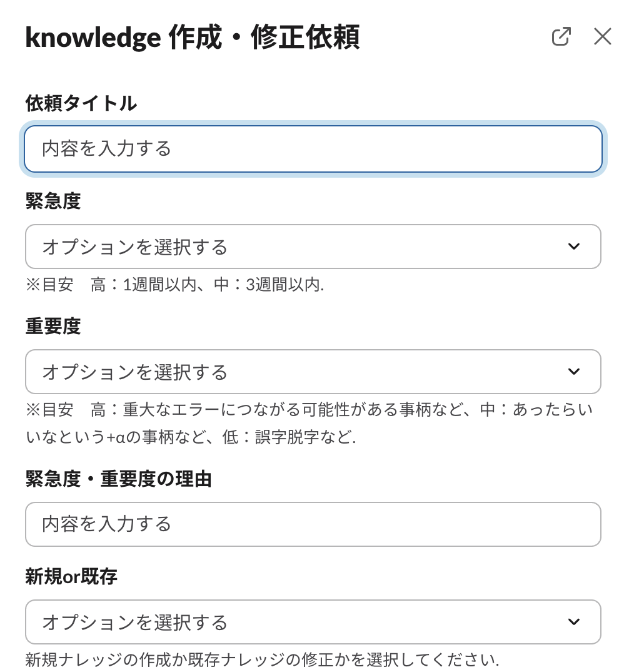
Task: Click the 緊急度 field label
Action: click(53, 201)
